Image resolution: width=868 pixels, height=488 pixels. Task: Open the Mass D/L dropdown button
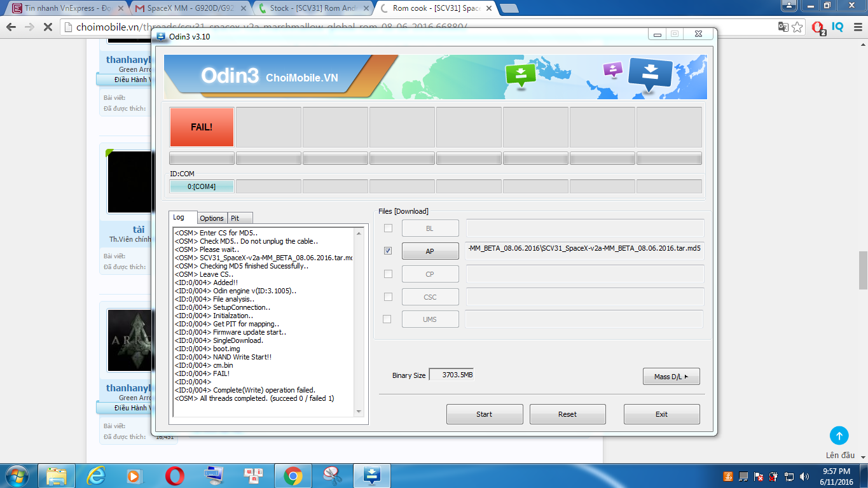[671, 377]
